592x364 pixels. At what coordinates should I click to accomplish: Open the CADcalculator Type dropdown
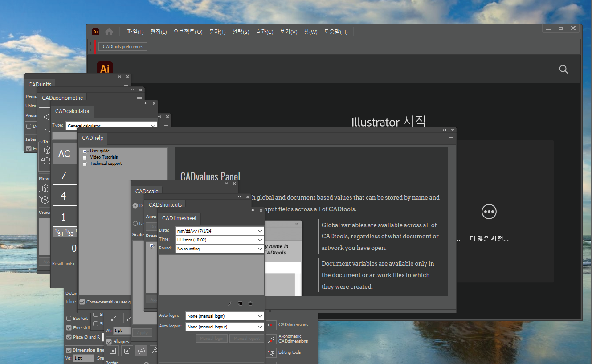(x=111, y=126)
